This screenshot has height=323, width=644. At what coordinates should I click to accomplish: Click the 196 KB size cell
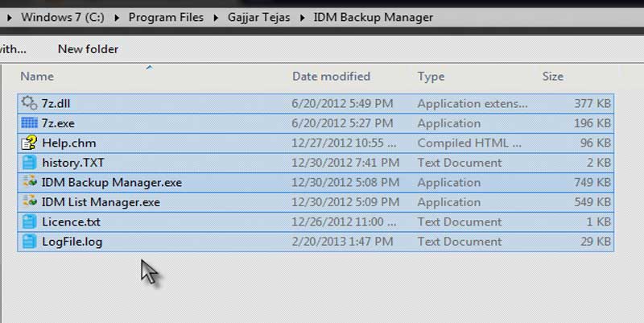click(x=592, y=123)
